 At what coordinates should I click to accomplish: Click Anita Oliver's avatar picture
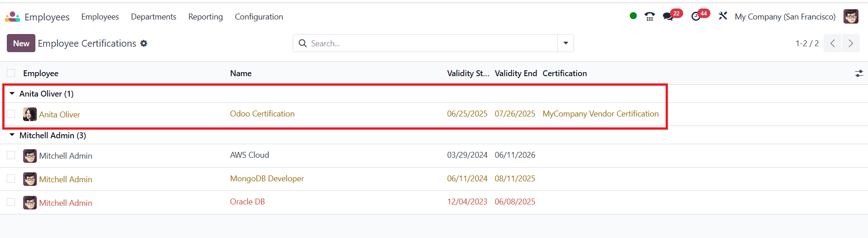coord(30,114)
